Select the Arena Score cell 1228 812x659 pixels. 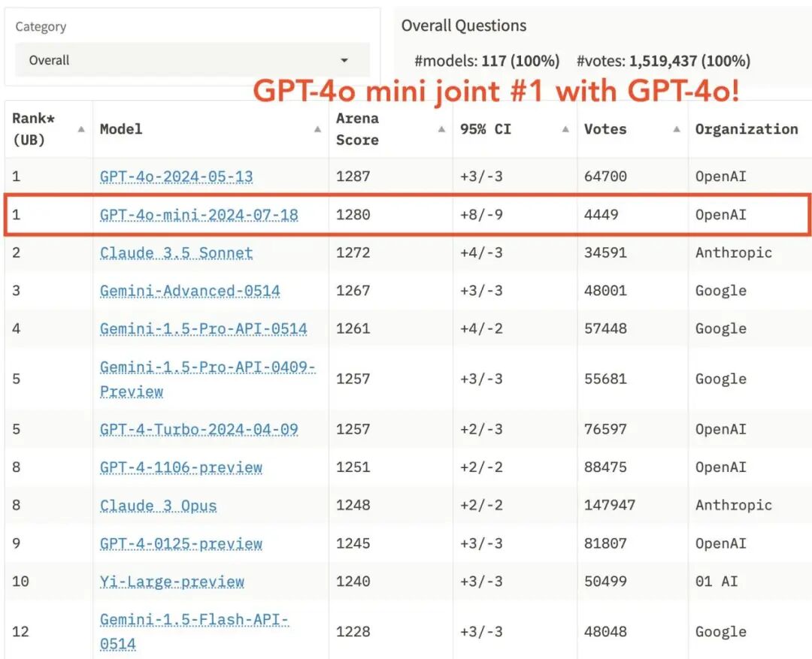click(x=353, y=631)
